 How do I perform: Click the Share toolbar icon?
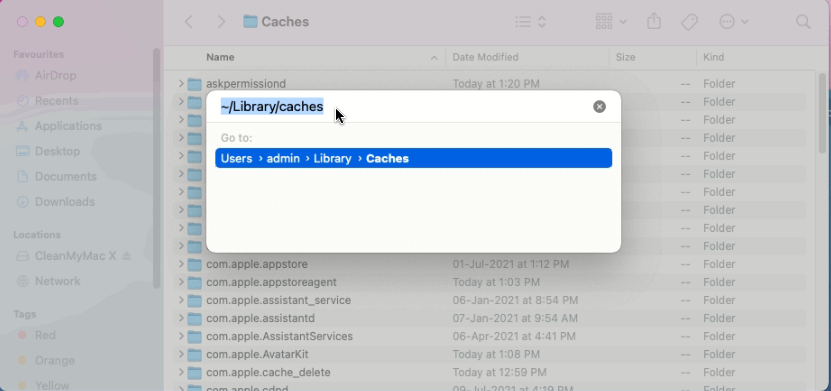click(x=654, y=22)
